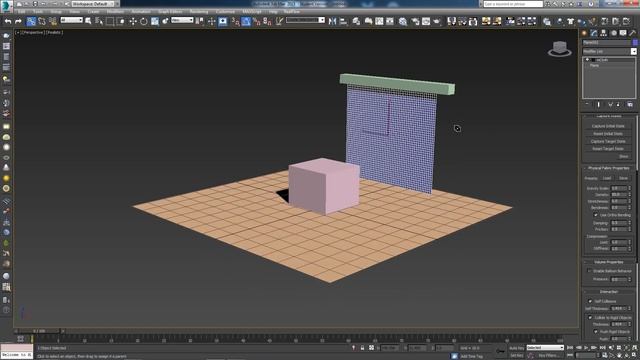Click Pin Stack below modifier stack
This screenshot has height=360, width=640.
click(587, 105)
